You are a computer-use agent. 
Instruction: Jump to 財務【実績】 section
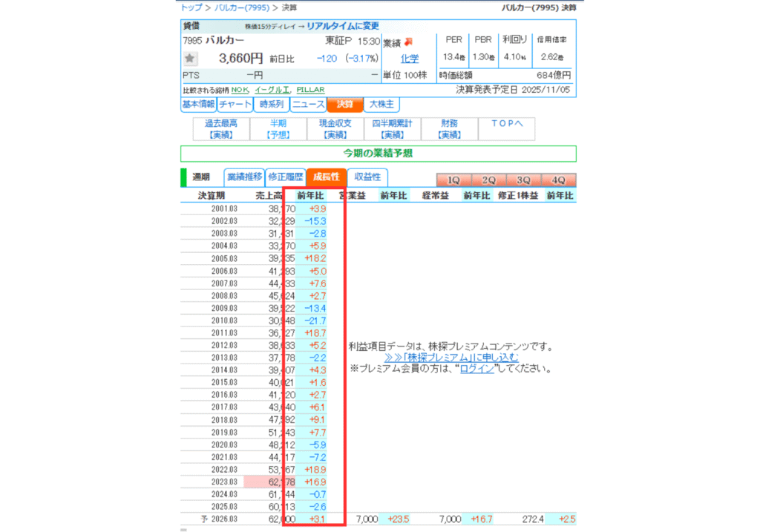click(x=449, y=128)
